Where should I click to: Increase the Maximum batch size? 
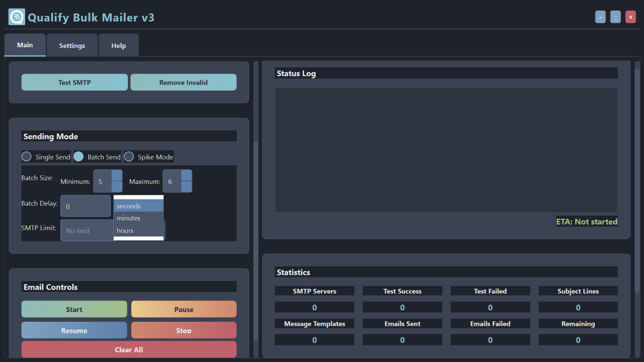[x=187, y=175]
